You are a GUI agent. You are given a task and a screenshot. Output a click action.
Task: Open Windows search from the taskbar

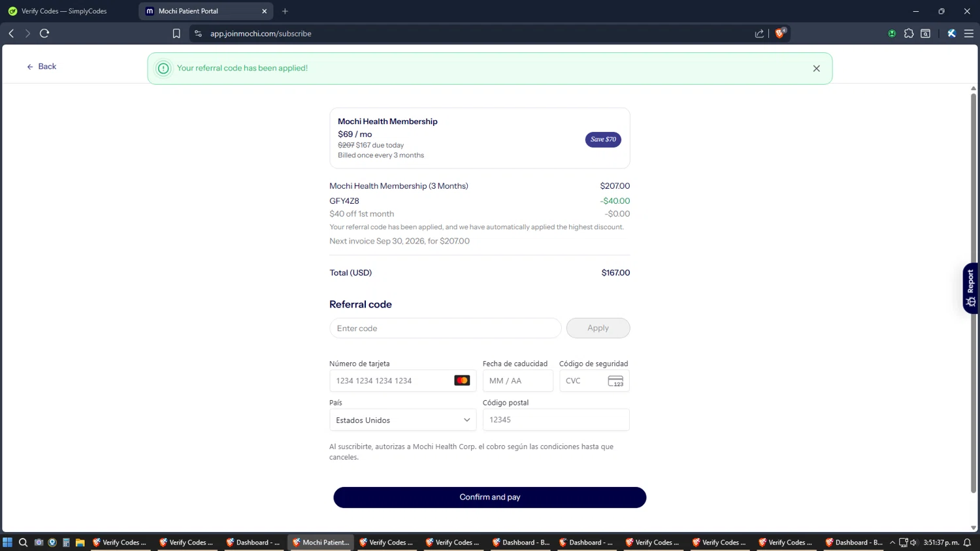click(23, 543)
